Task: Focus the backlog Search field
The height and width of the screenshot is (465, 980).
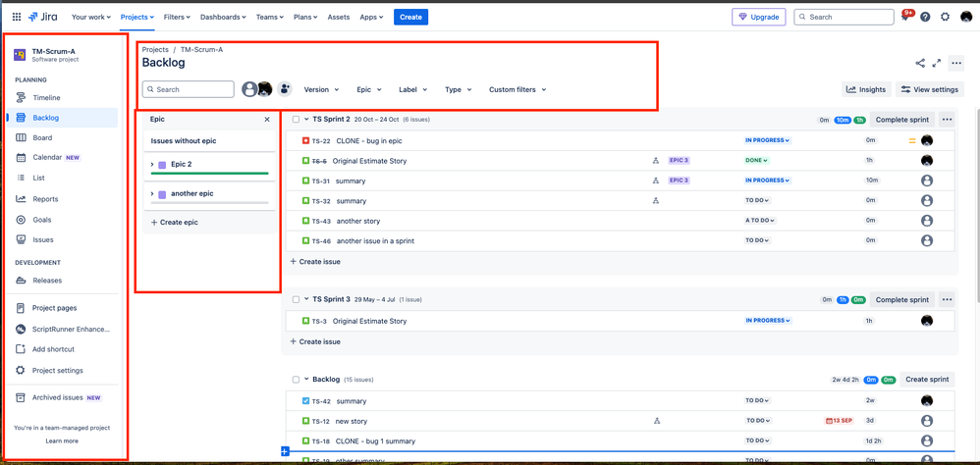Action: tap(189, 89)
